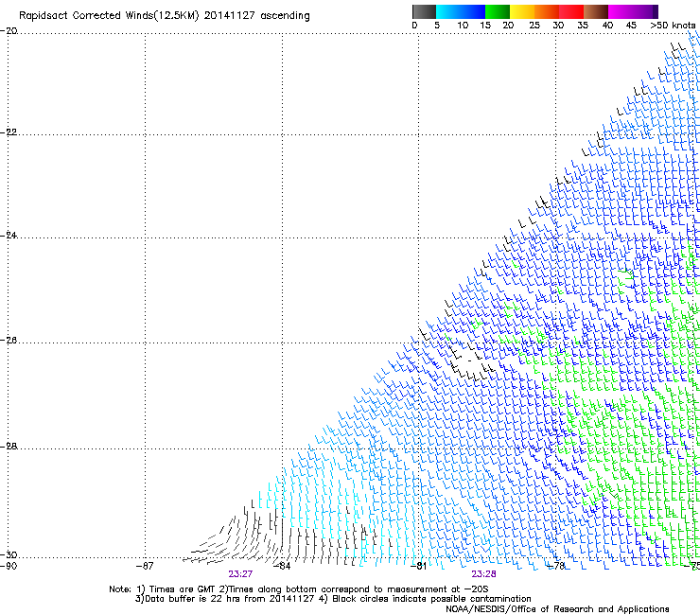Click the '-81' longitude axis label
The height and width of the screenshot is (615, 700).
point(418,566)
